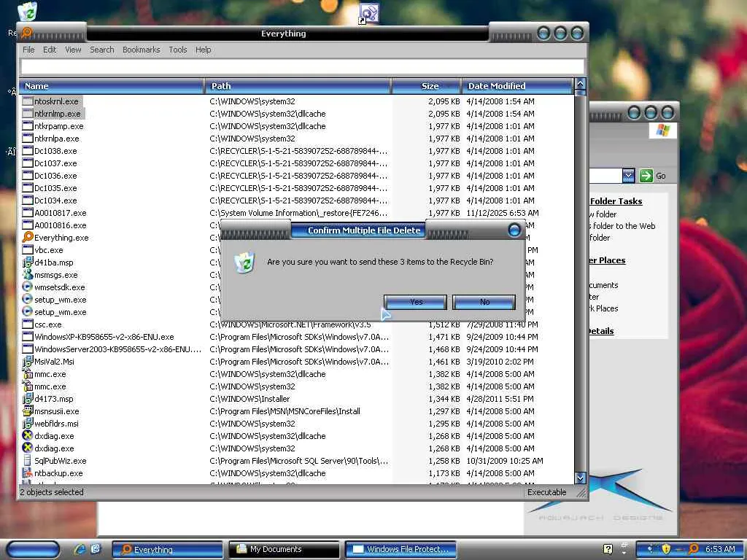Click the ntkrnlmp.exe file icon
The height and width of the screenshot is (560, 747).
pos(28,113)
